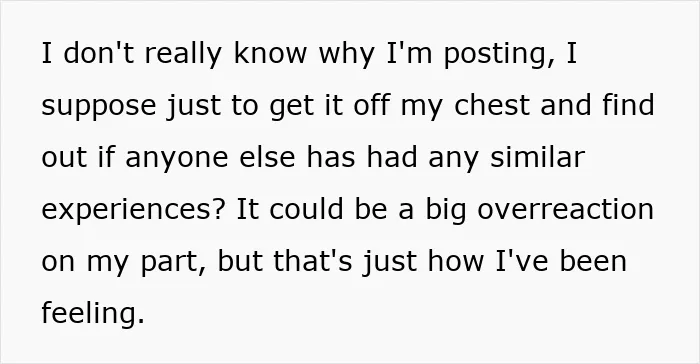Click the word "similar"

pyautogui.click(x=538, y=157)
